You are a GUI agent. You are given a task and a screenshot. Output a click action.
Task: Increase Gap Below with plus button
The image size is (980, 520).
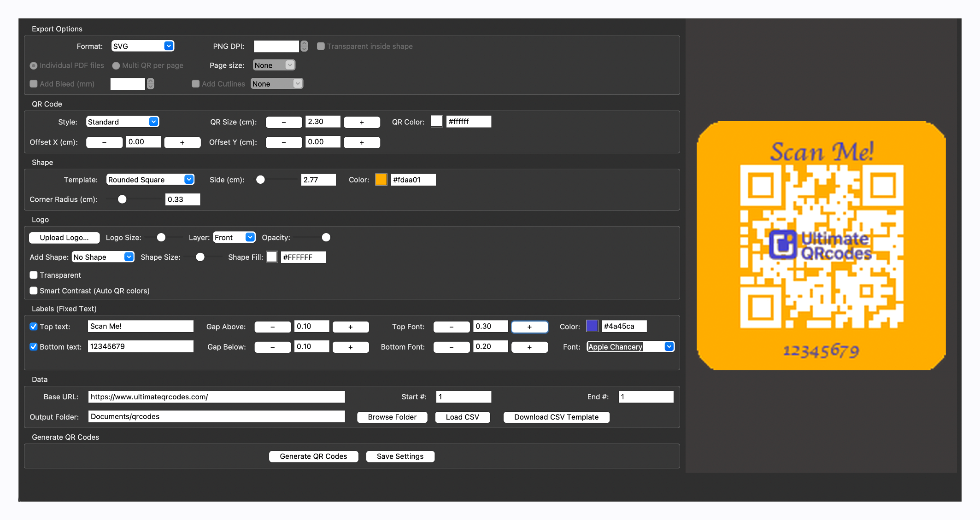click(350, 347)
